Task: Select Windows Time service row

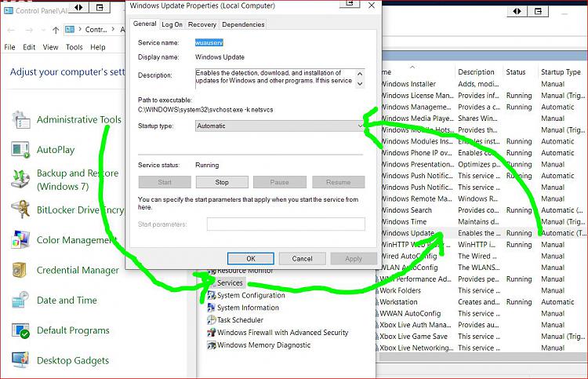Action: pyautogui.click(x=485, y=222)
